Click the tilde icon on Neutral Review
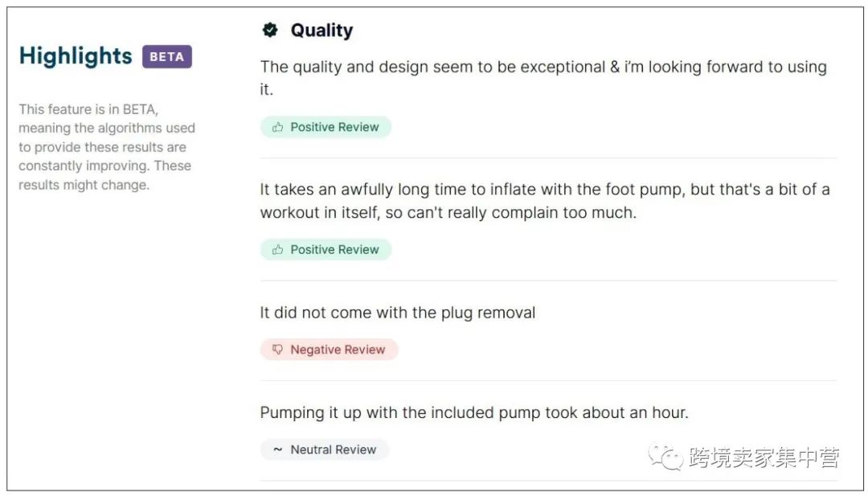 tap(276, 449)
